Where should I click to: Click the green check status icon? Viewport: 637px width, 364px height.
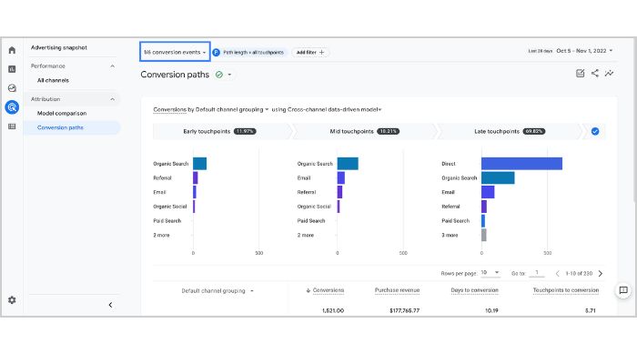pos(219,75)
